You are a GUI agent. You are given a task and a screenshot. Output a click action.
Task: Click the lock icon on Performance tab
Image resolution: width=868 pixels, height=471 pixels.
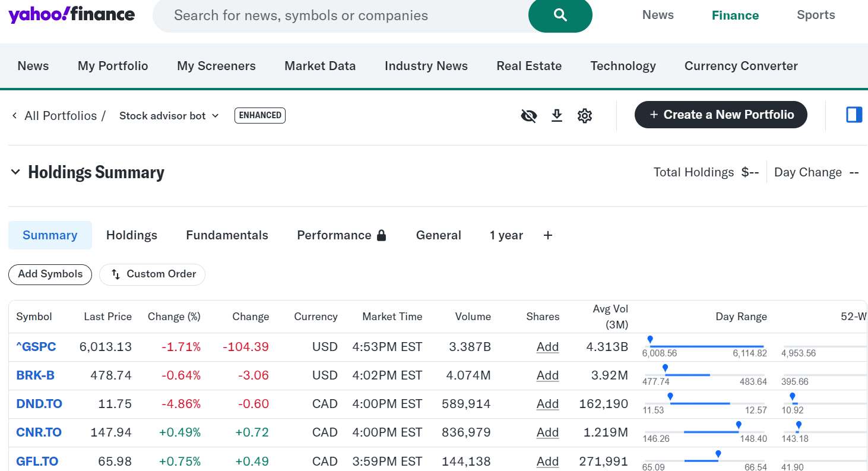point(382,235)
